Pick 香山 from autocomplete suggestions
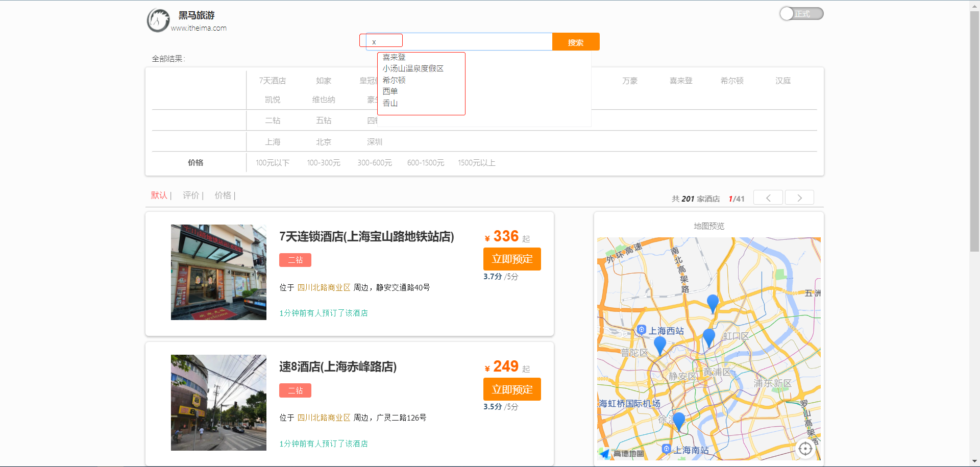 coord(390,103)
